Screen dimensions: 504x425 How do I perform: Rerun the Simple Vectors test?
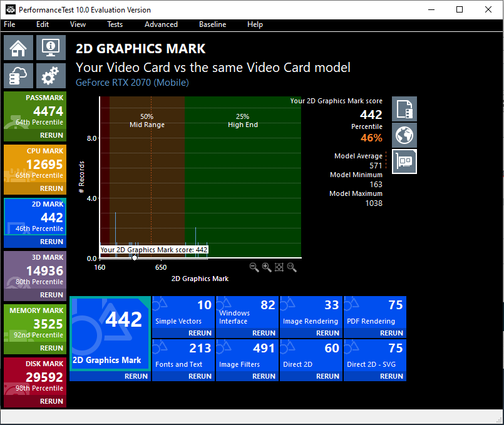(200, 333)
